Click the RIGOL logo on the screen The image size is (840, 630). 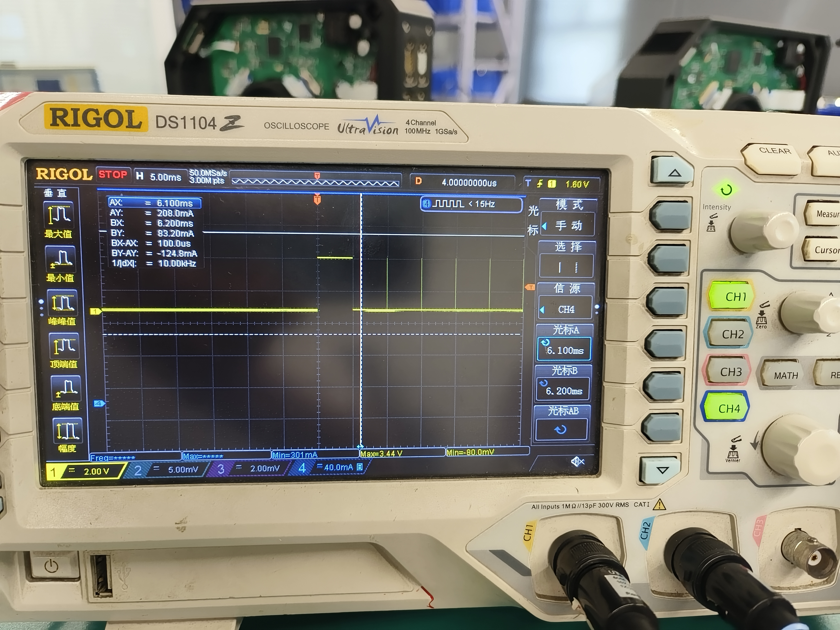tap(64, 174)
